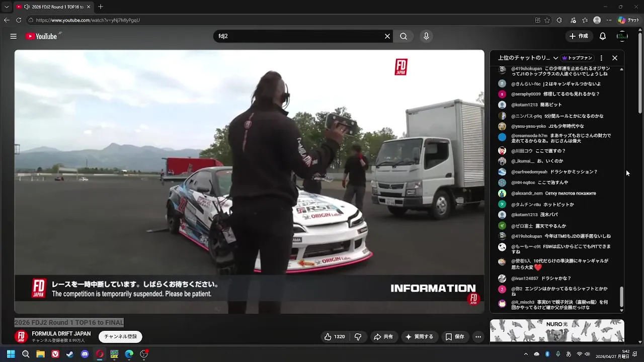Save the video with 保存 button
Viewport: 644px width, 362px height.
tap(455, 337)
